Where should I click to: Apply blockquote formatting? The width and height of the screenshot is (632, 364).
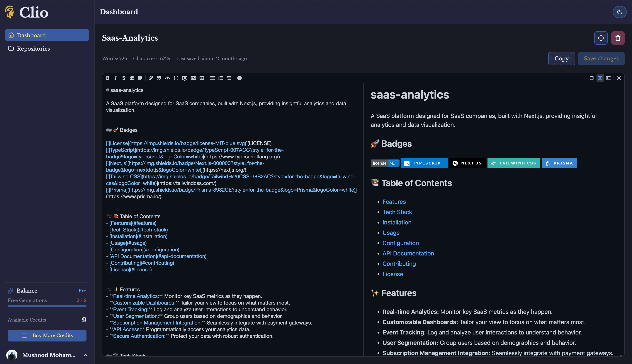click(x=159, y=78)
